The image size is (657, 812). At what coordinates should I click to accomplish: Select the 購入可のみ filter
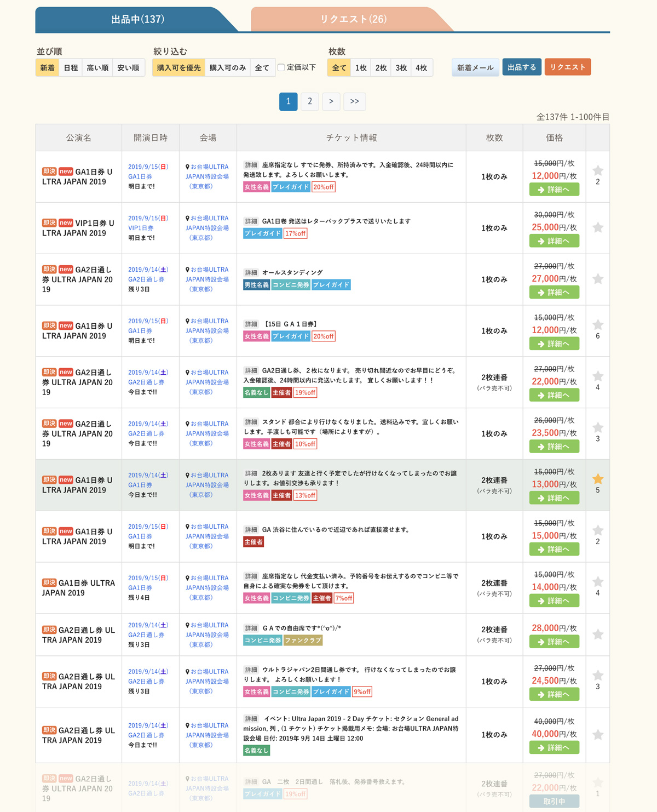[227, 67]
